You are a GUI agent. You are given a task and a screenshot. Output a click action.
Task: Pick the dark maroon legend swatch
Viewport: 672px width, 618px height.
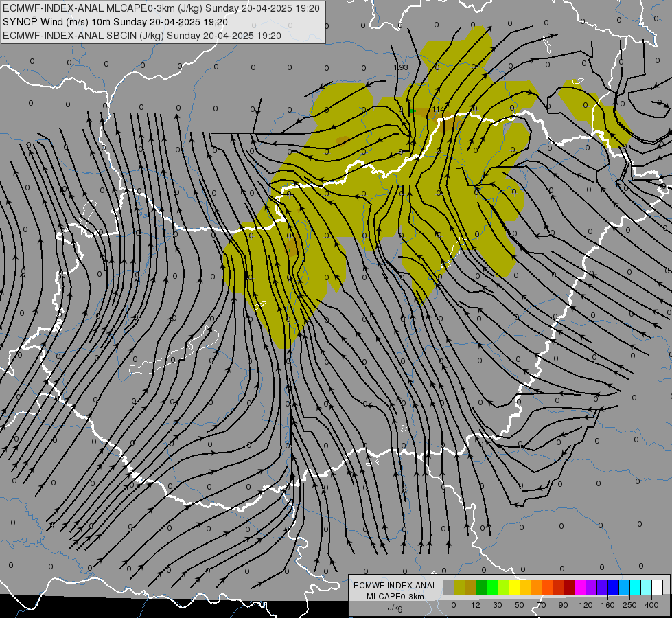[x=570, y=587]
